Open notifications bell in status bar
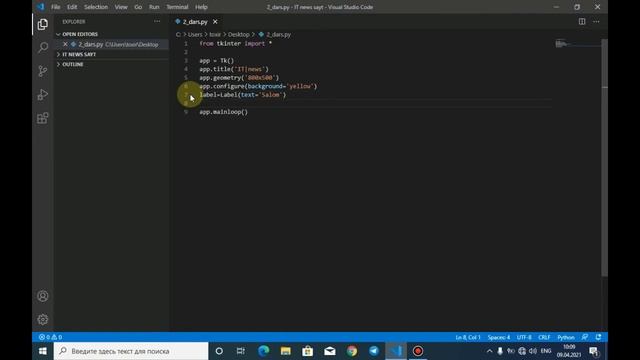 click(x=598, y=337)
